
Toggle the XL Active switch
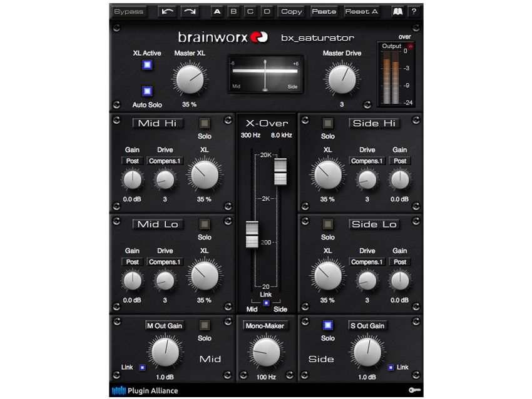(147, 64)
